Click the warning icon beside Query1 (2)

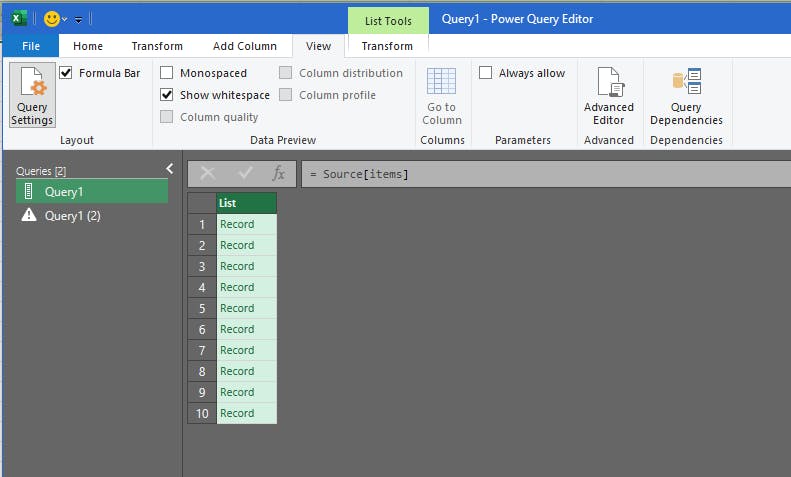[29, 215]
